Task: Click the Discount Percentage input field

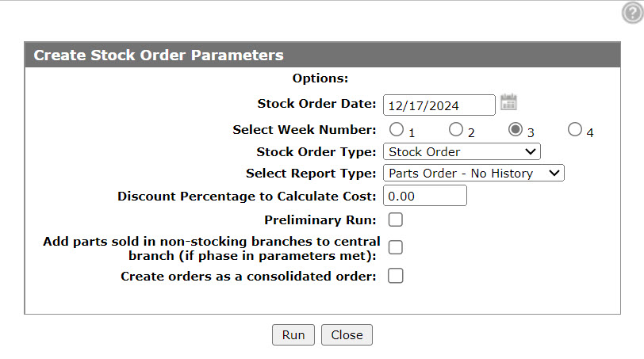Action: (x=424, y=195)
